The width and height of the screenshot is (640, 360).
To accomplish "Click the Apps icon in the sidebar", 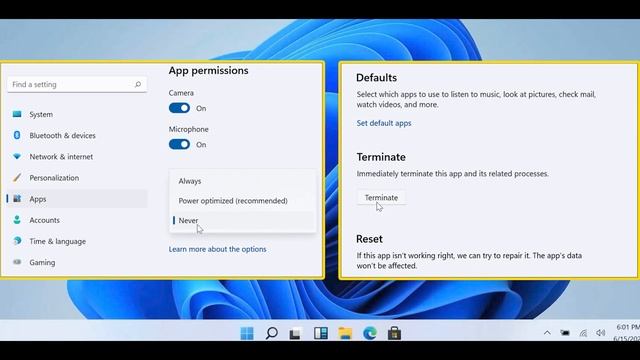I will click(17, 199).
